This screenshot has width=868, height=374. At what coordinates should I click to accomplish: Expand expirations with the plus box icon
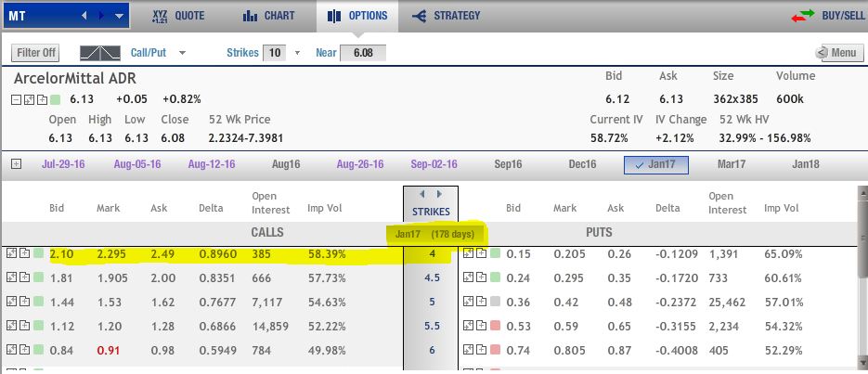16,163
